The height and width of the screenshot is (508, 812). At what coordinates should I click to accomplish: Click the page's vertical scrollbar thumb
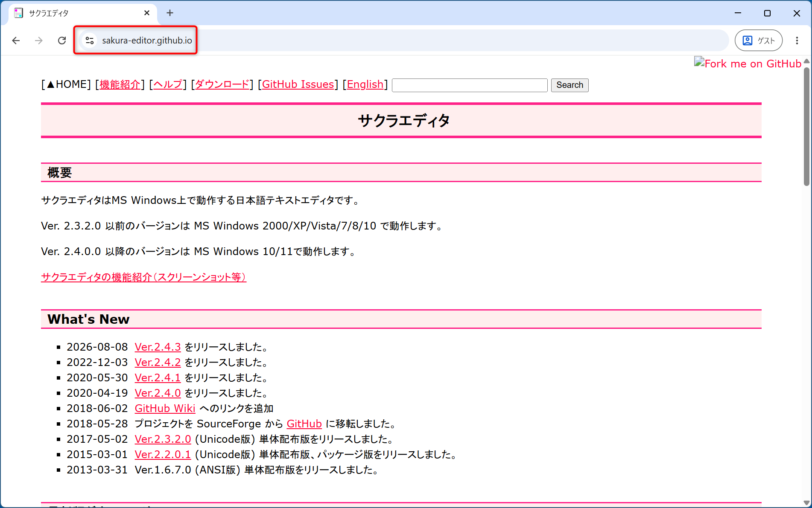(x=806, y=126)
